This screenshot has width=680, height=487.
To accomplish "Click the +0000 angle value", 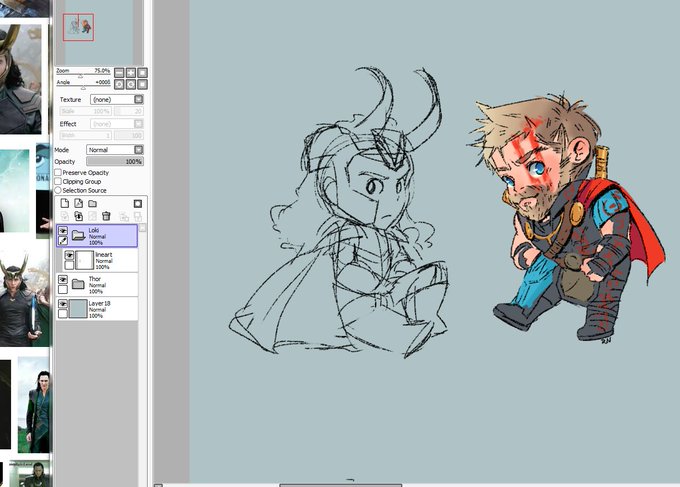I will coord(102,82).
